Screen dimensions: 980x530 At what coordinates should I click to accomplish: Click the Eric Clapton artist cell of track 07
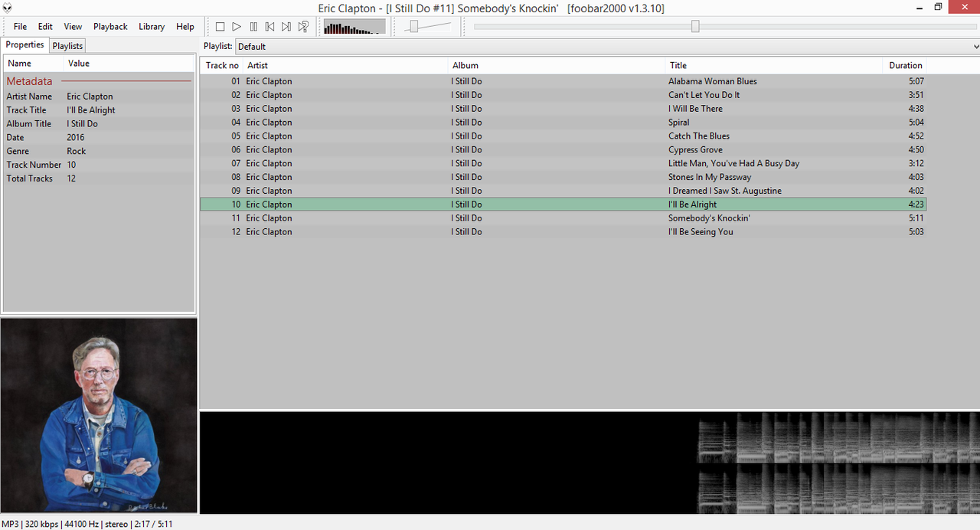tap(269, 163)
